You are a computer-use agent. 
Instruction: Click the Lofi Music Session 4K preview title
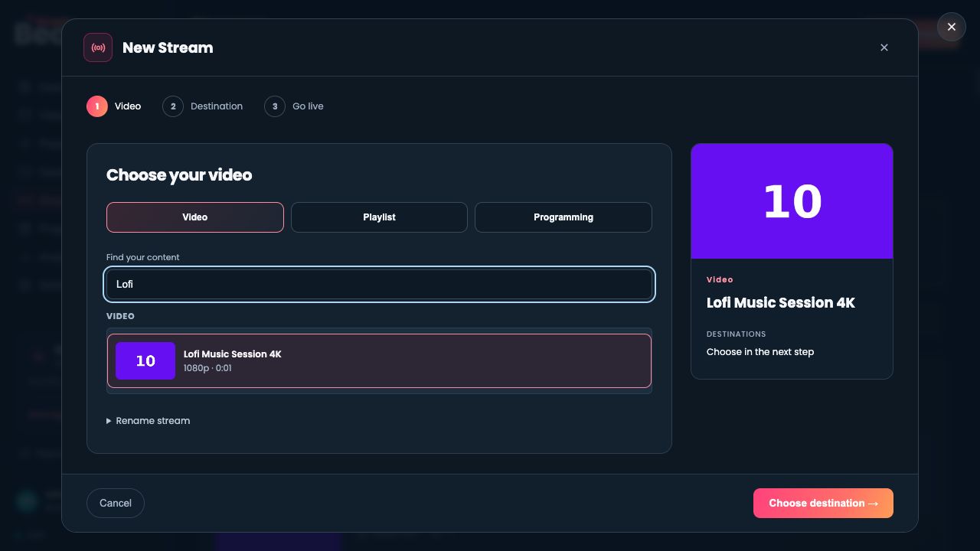781,303
